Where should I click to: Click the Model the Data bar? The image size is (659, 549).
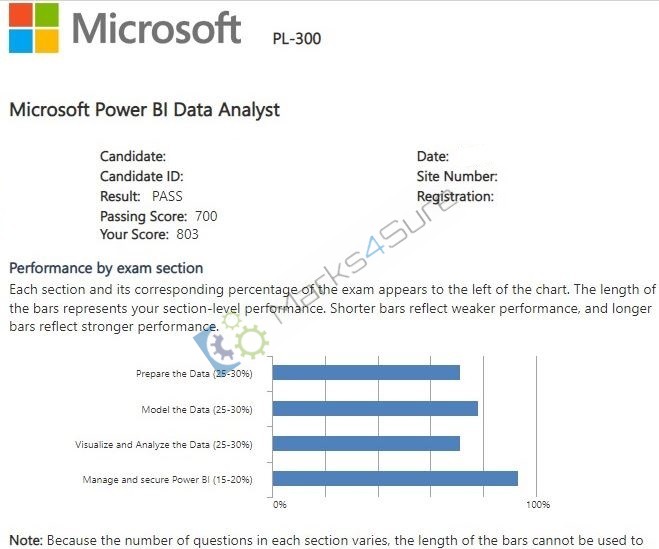tap(375, 408)
